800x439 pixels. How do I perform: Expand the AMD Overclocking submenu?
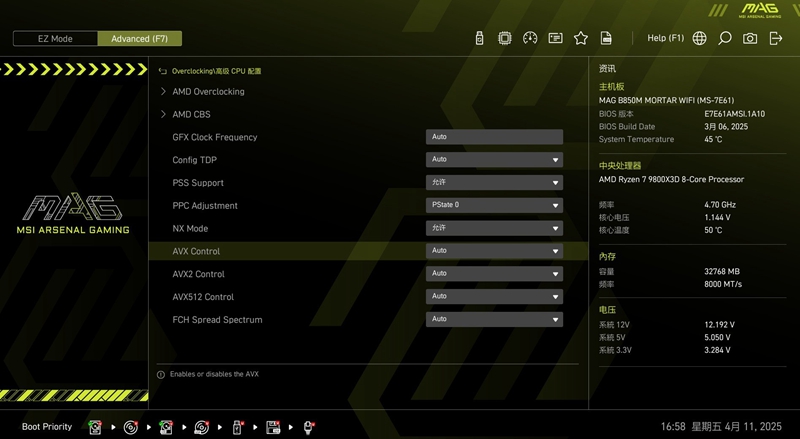pos(207,92)
